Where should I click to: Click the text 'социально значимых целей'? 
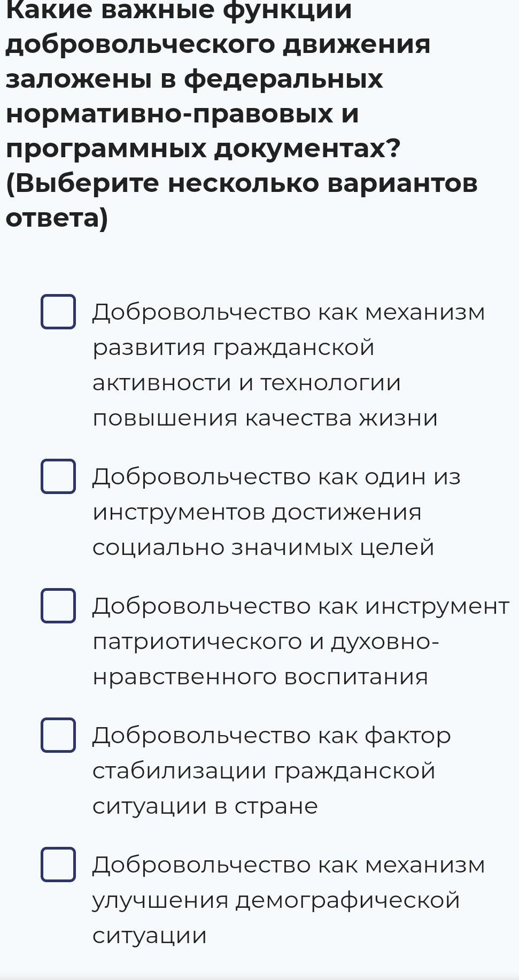pyautogui.click(x=263, y=548)
